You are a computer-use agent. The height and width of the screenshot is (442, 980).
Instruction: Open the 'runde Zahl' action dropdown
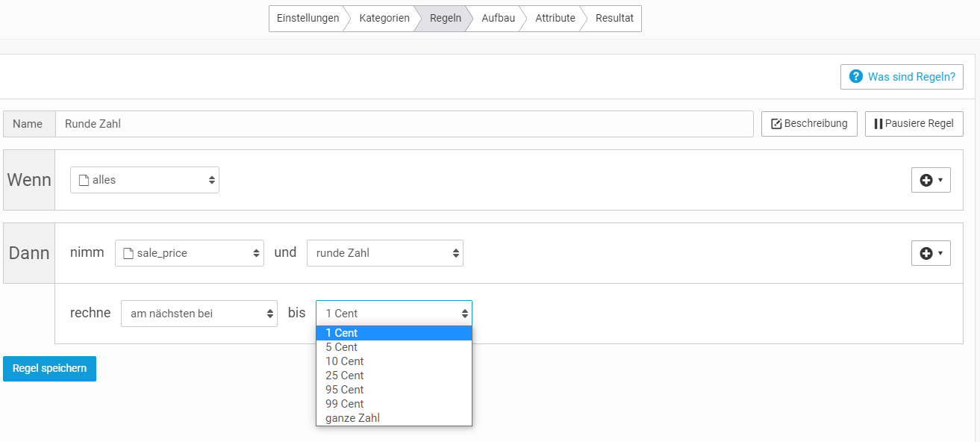pos(385,253)
